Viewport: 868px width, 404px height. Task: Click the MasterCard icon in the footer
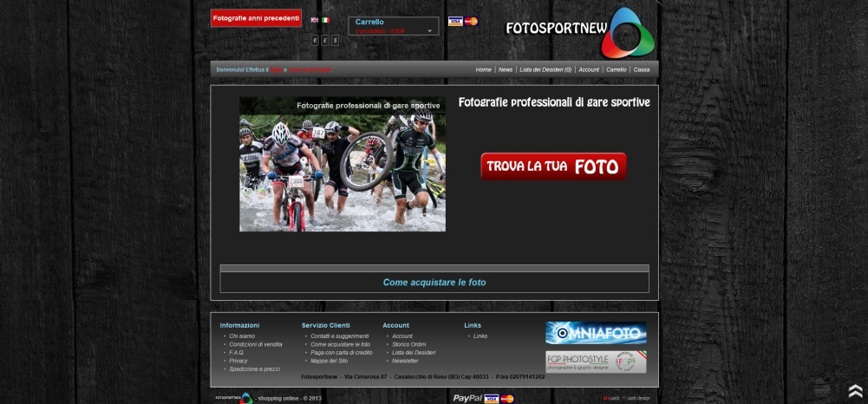pos(506,399)
